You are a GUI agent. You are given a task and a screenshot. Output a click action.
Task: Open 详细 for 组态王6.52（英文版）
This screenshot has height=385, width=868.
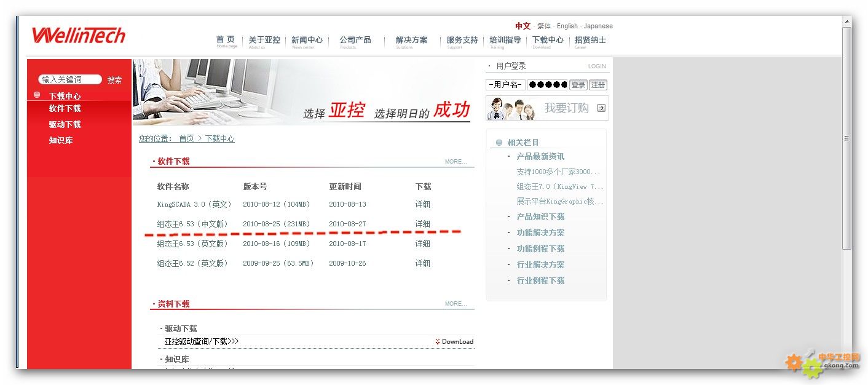click(x=422, y=263)
